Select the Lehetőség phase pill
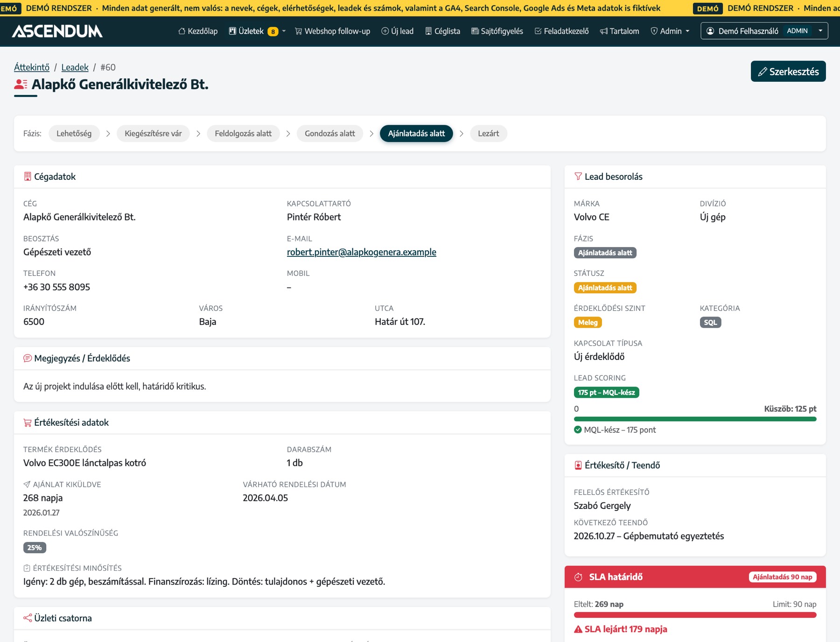The image size is (840, 642). tap(74, 134)
